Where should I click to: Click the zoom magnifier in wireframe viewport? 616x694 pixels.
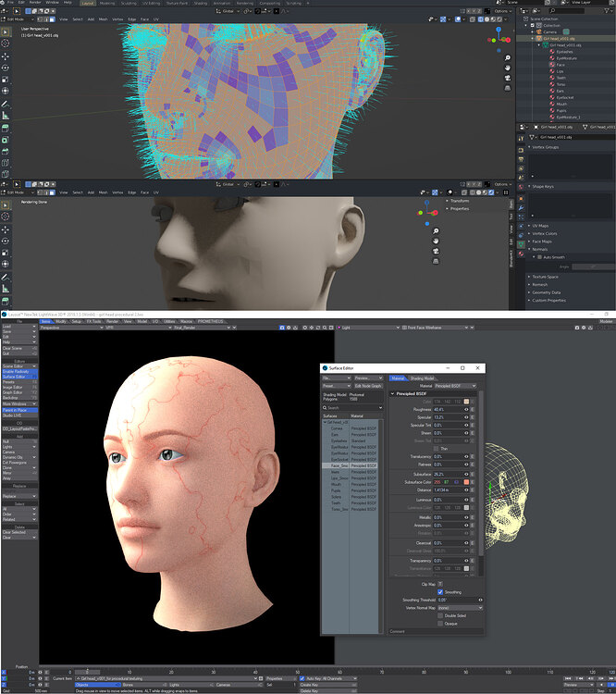pyautogui.click(x=508, y=58)
